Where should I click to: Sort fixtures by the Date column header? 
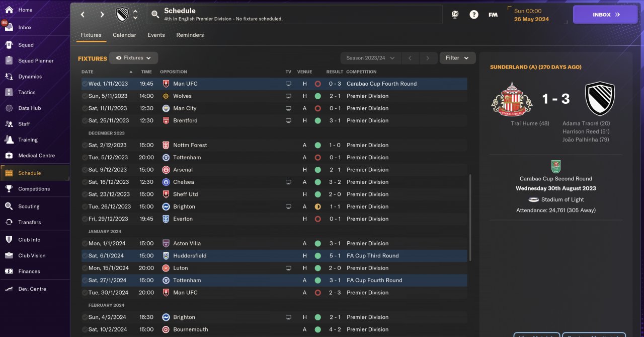coord(88,72)
